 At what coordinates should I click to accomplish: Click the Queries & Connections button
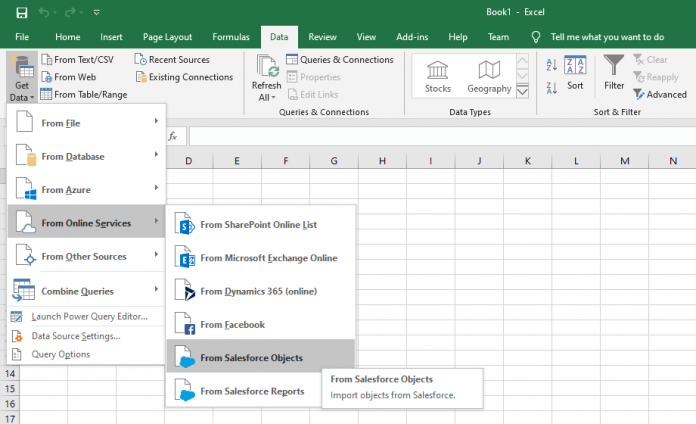pos(340,60)
